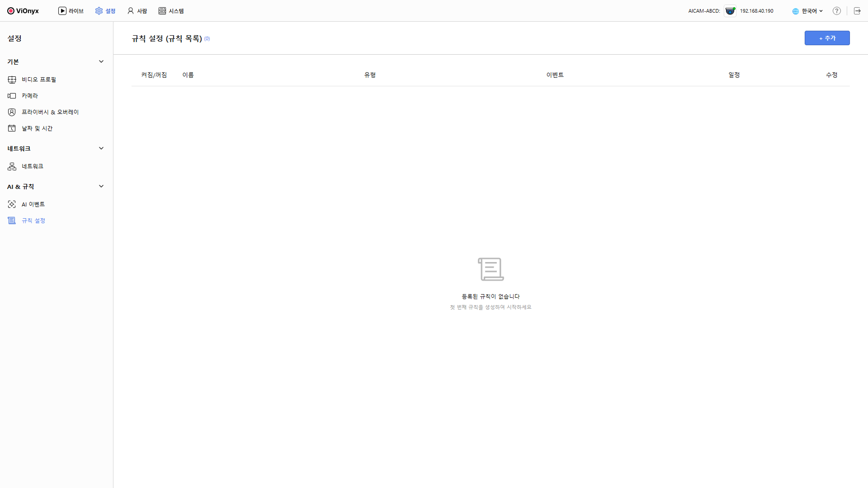The height and width of the screenshot is (488, 868).
Task: Open the 네트워크 settings item
Action: pyautogui.click(x=33, y=166)
